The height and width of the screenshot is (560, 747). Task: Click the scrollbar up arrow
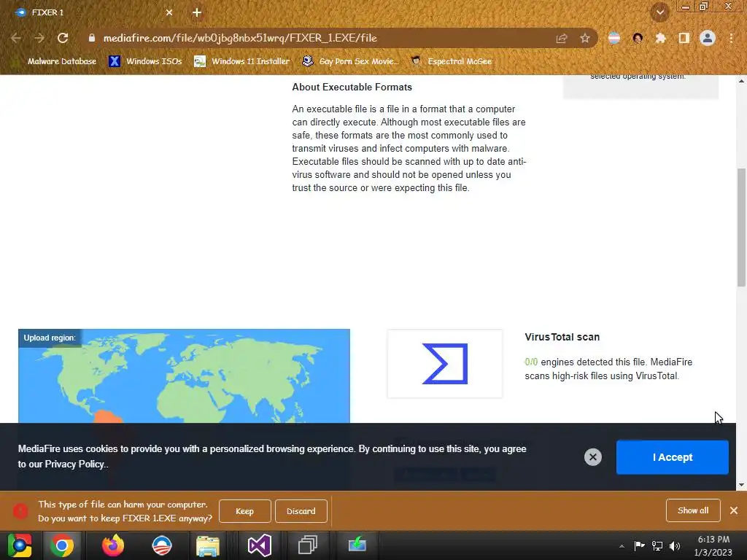pos(741,81)
